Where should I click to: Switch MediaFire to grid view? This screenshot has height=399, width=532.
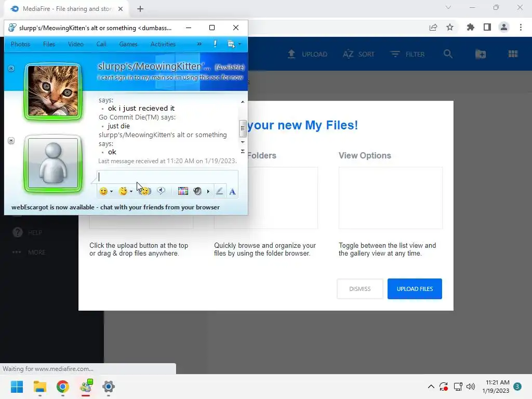[513, 54]
